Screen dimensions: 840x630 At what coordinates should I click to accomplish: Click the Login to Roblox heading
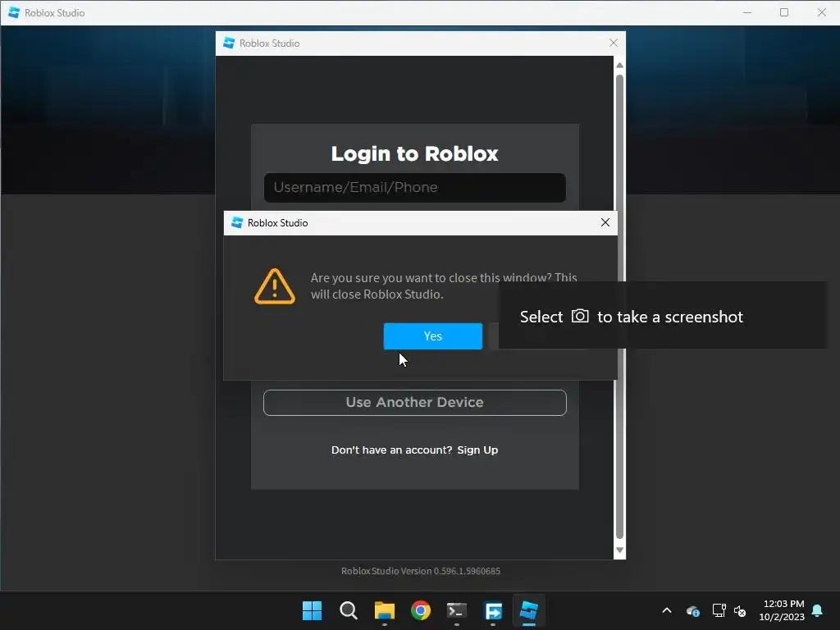point(414,153)
